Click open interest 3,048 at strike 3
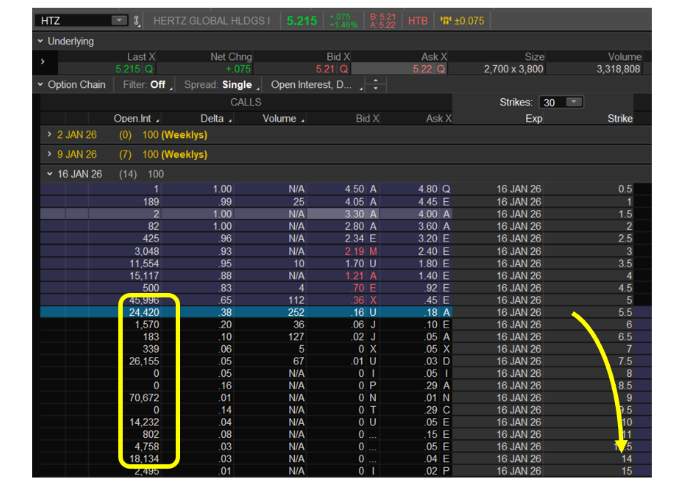The width and height of the screenshot is (679, 495). 146,251
